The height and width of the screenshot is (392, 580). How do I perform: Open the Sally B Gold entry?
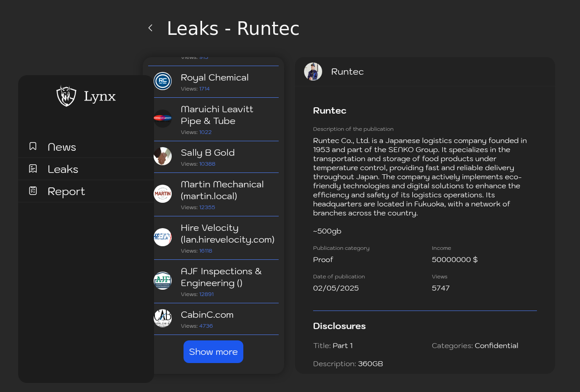[213, 157]
